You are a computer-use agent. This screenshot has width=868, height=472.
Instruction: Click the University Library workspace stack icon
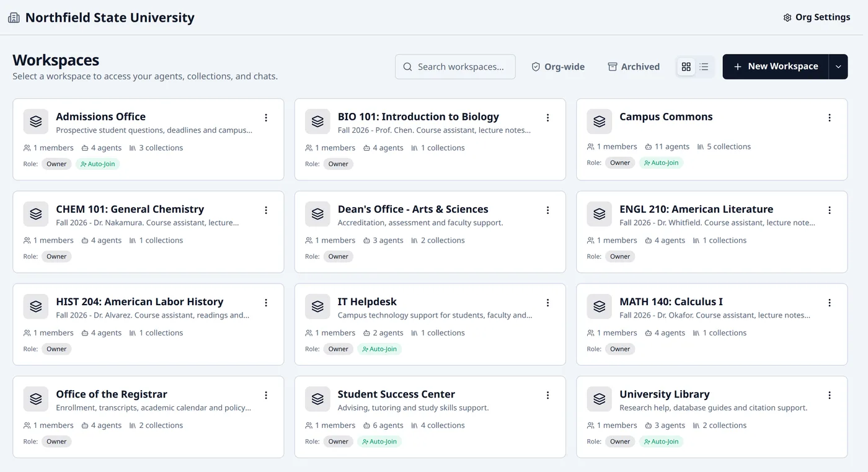599,399
